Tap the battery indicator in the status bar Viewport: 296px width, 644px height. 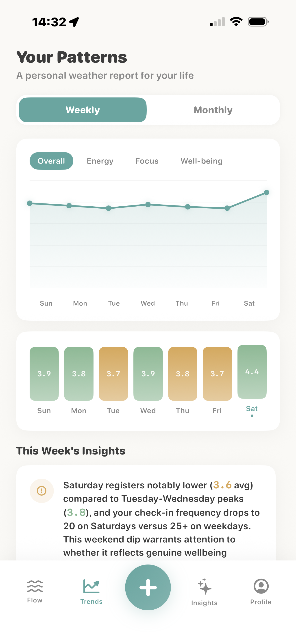tap(257, 22)
